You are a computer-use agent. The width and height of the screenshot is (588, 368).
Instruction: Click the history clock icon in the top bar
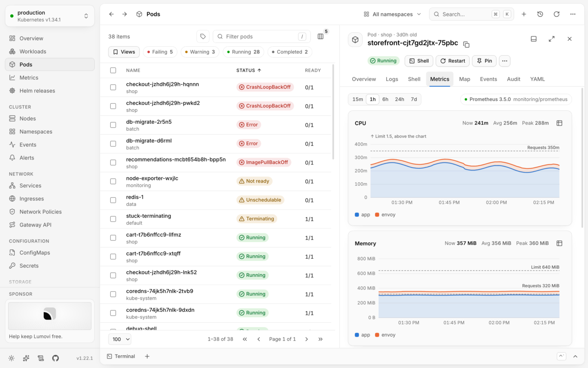(540, 14)
